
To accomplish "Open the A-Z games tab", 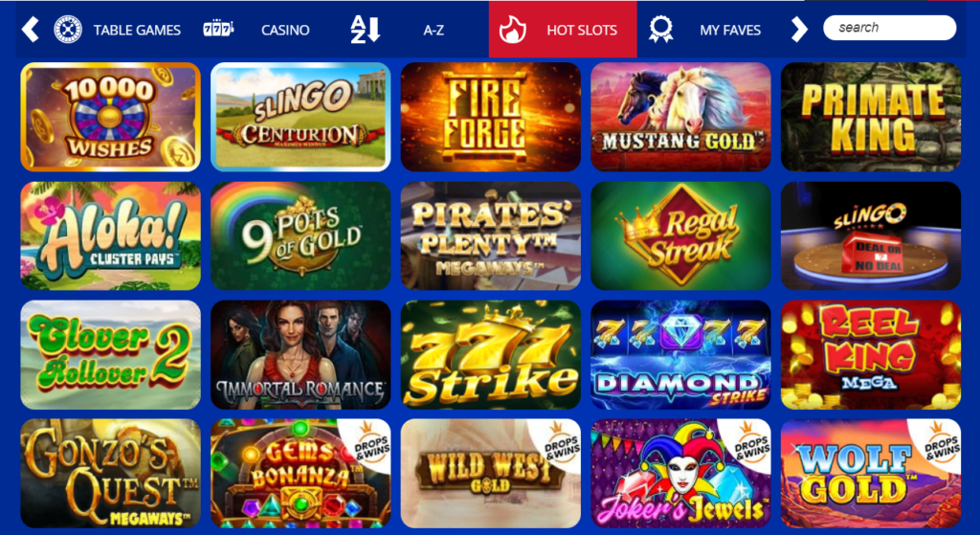I will [x=434, y=30].
